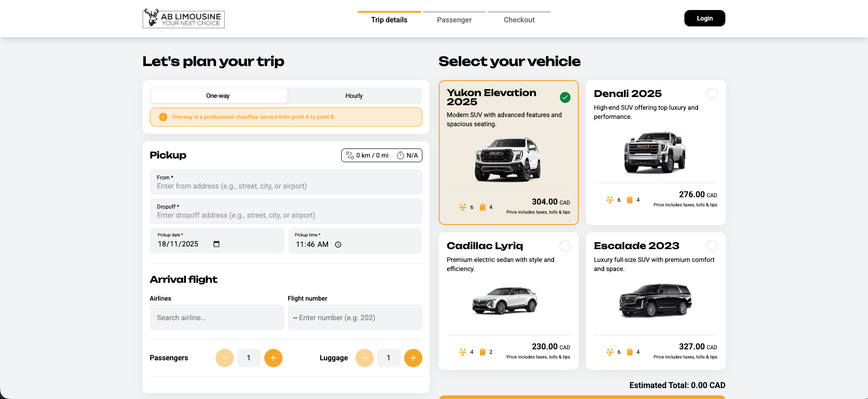The height and width of the screenshot is (399, 868).
Task: Select the Cadillac Lyriq radio button
Action: click(x=565, y=246)
